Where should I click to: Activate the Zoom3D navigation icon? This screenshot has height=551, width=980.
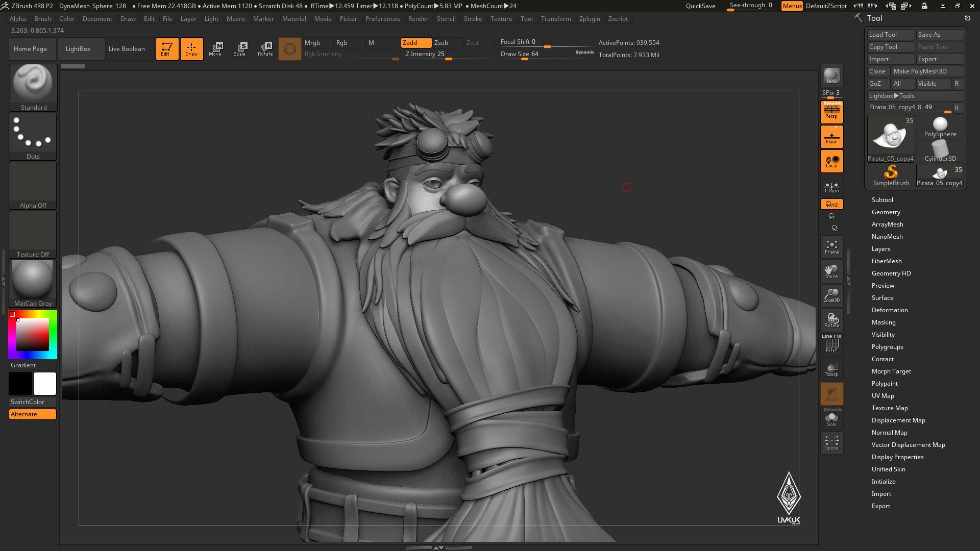(831, 296)
